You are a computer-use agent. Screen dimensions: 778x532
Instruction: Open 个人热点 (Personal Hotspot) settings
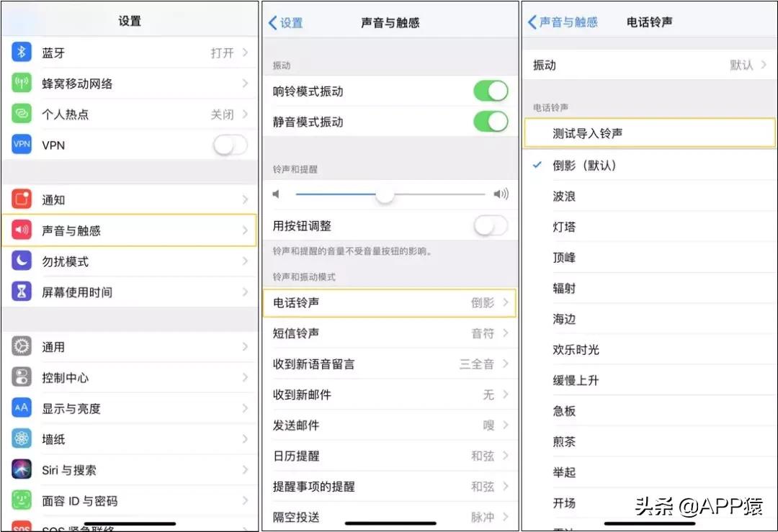point(20,114)
